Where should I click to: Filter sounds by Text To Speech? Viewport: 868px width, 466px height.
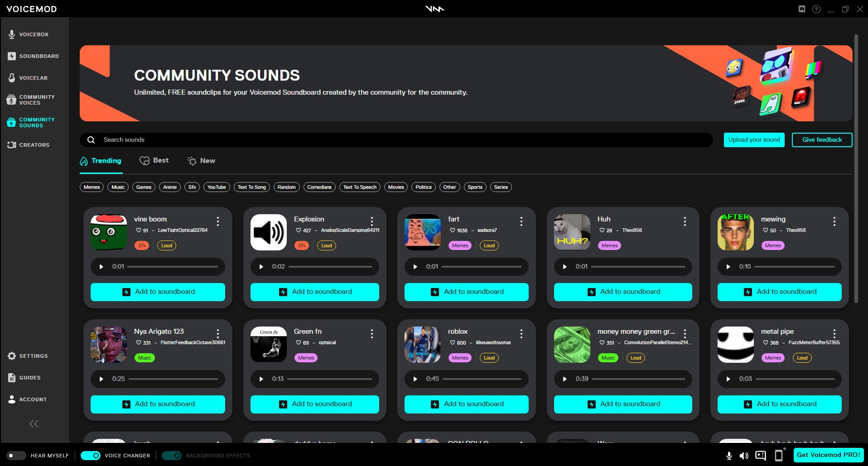point(360,187)
